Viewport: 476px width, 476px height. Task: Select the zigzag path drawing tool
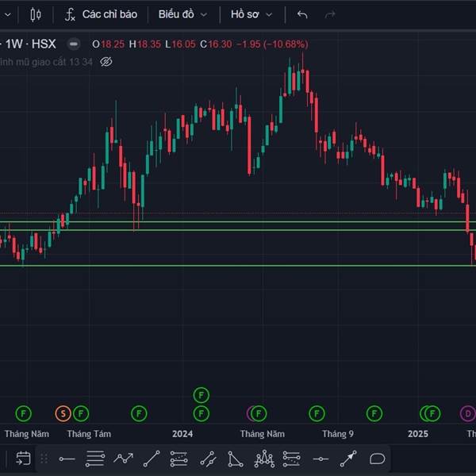click(123, 458)
